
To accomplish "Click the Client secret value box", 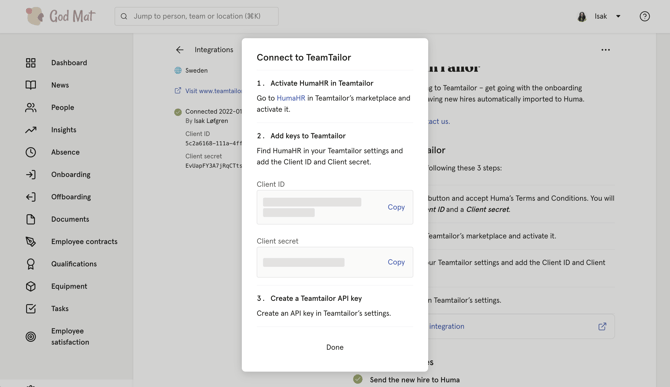I will pyautogui.click(x=335, y=262).
